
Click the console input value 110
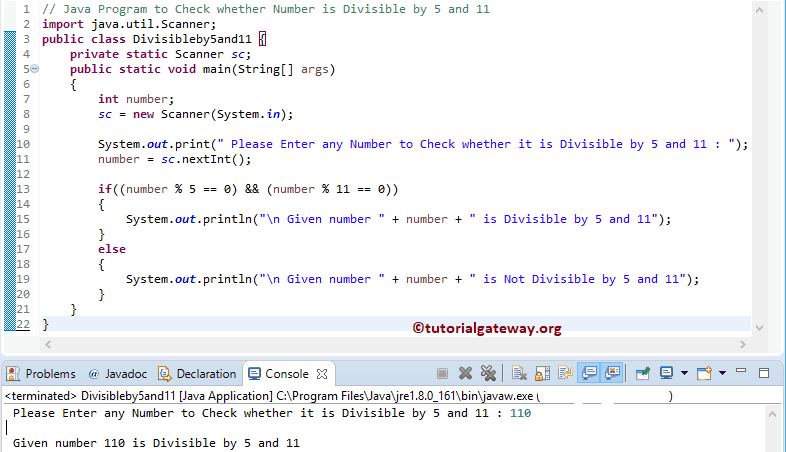coord(520,413)
